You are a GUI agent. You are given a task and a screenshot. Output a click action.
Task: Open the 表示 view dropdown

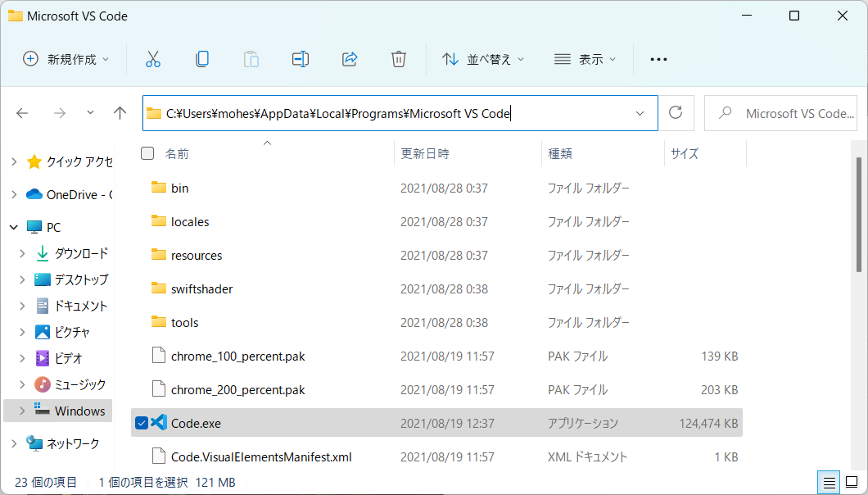[x=585, y=59]
